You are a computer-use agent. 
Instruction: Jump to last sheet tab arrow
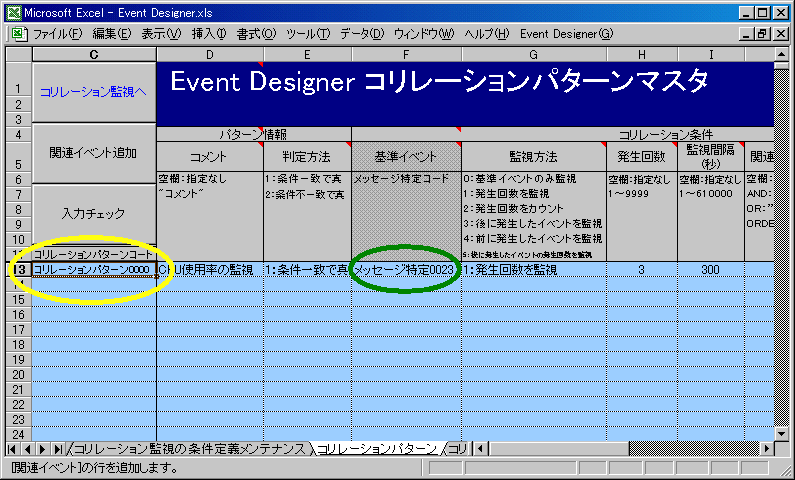(x=58, y=449)
